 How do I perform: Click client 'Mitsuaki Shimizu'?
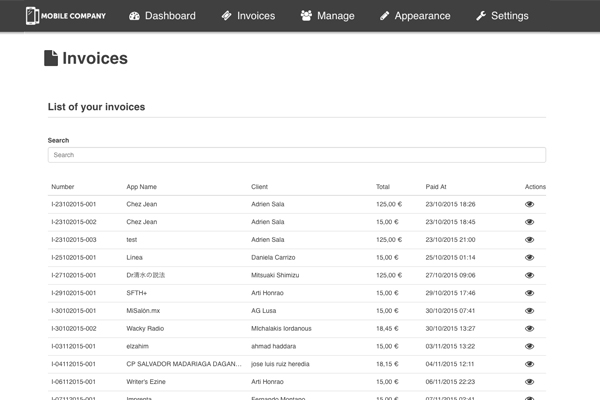pyautogui.click(x=275, y=275)
